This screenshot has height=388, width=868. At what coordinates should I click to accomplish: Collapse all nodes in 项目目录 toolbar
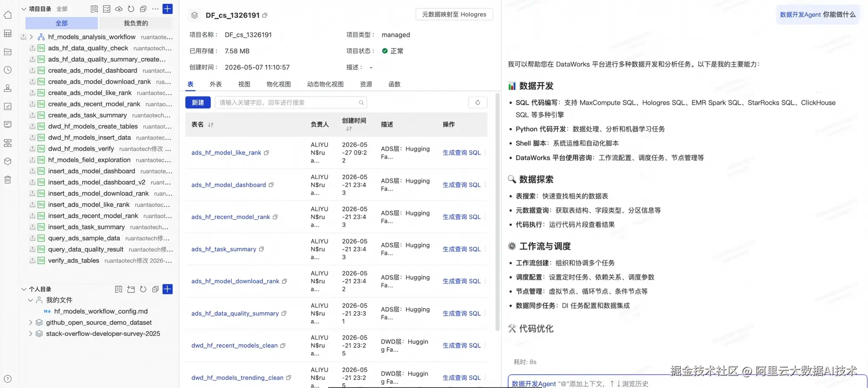click(143, 9)
